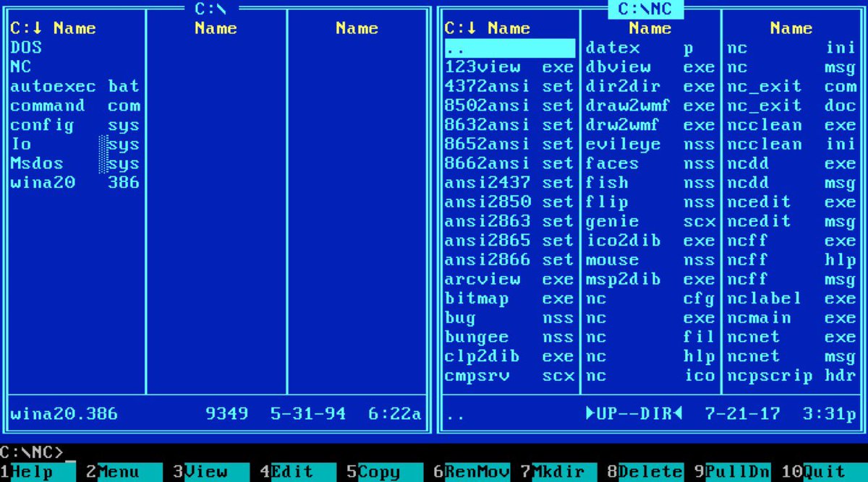This screenshot has width=868, height=482.
Task: Select the ansi2437 set file
Action: click(x=509, y=183)
